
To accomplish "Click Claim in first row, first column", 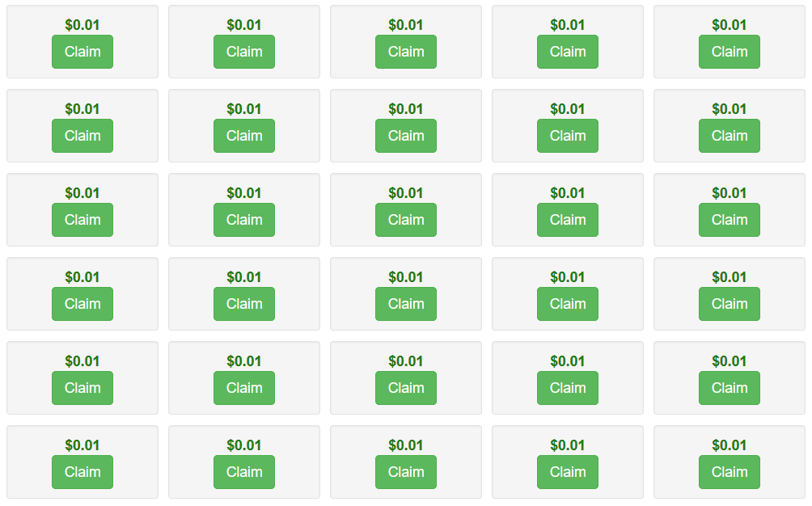I will tap(82, 52).
